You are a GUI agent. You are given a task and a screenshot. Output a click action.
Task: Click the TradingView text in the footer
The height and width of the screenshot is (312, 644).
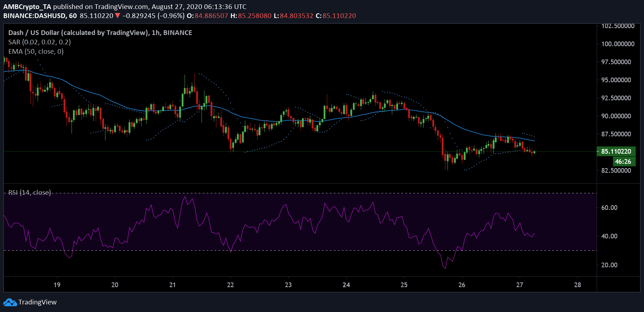point(38,302)
